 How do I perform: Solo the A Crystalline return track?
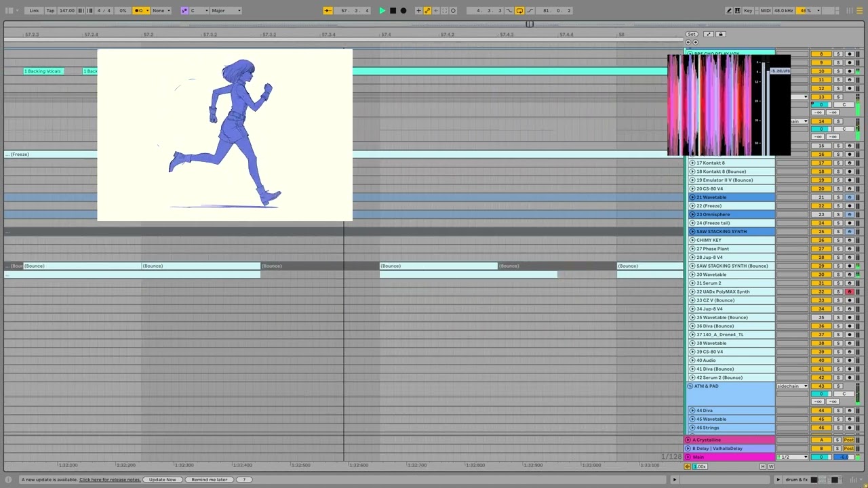(838, 440)
